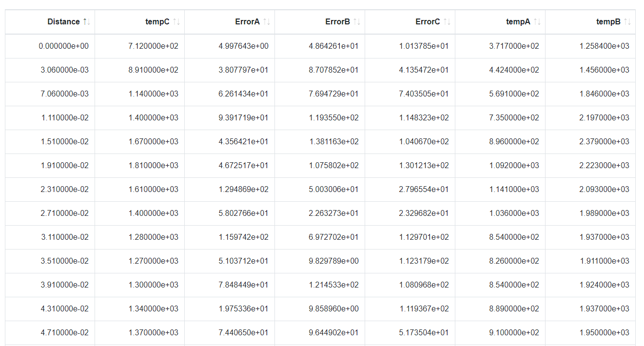644x346 pixels.
Task: Click the ErrorB value 1.381163e+02
Action: tap(333, 142)
